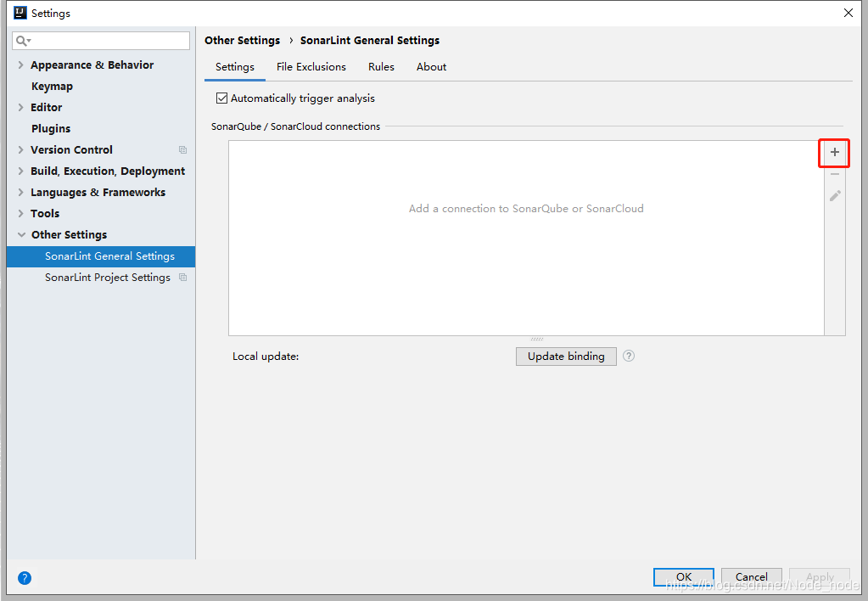Select Build, Execution, Deployment label
Screen dimensions: 868x601
coord(108,171)
